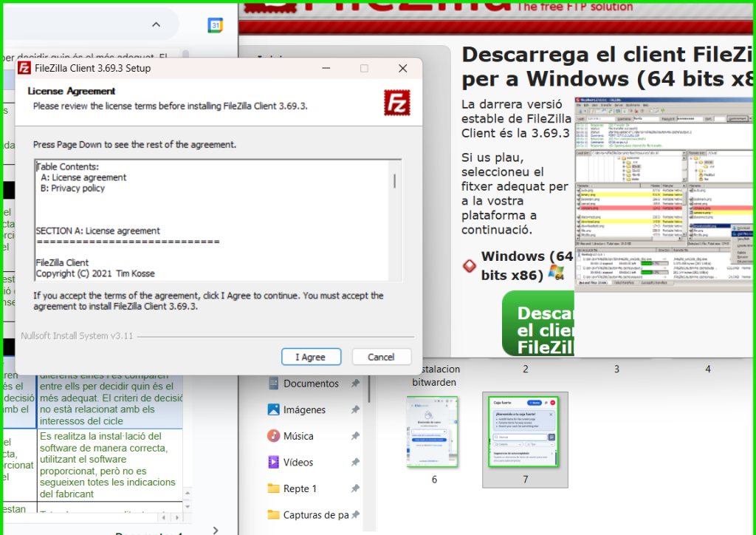Viewport: 756px width, 535px height.
Task: Unpin Música using its pin icon
Action: click(355, 436)
